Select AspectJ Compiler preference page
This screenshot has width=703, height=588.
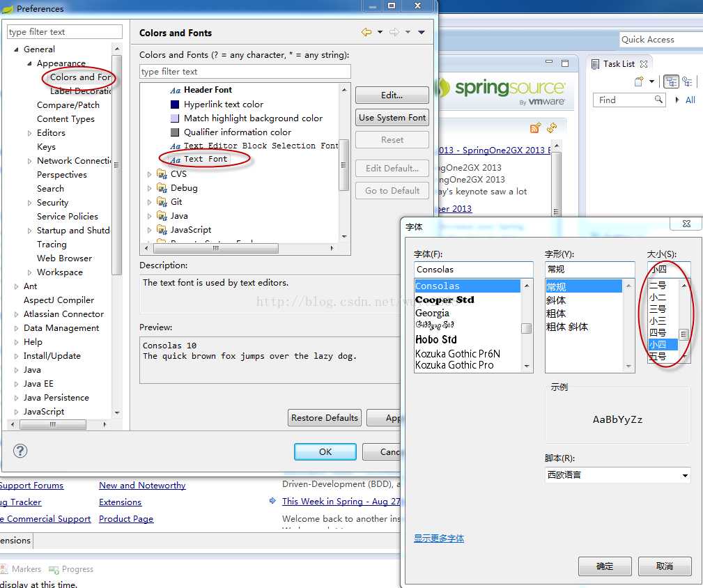coord(59,300)
